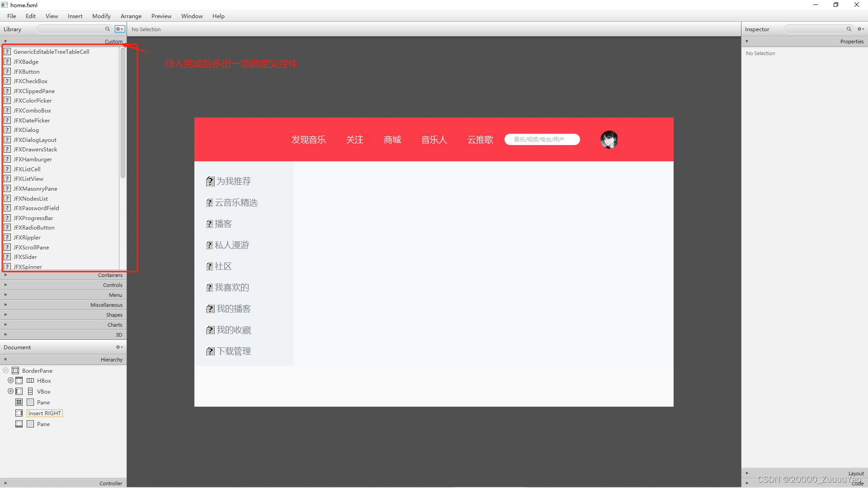Expand the VBox node in Hierarchy

[10, 392]
